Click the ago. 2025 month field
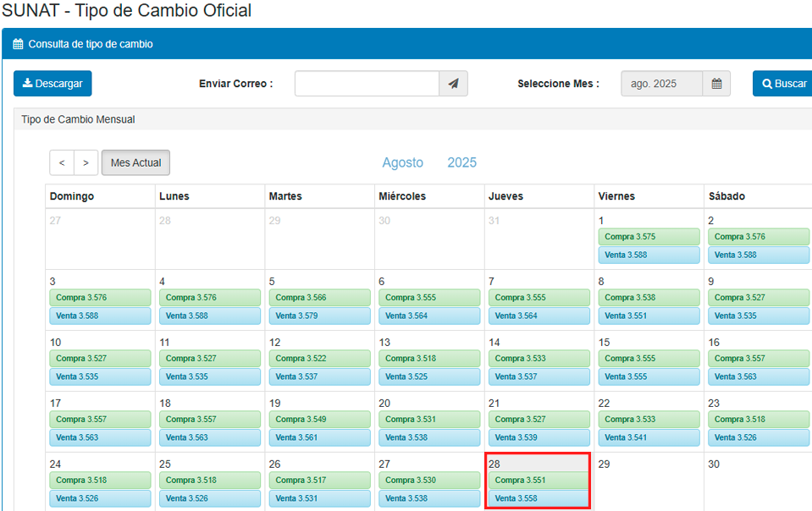Viewport: 812px width, 511px height. tap(662, 83)
